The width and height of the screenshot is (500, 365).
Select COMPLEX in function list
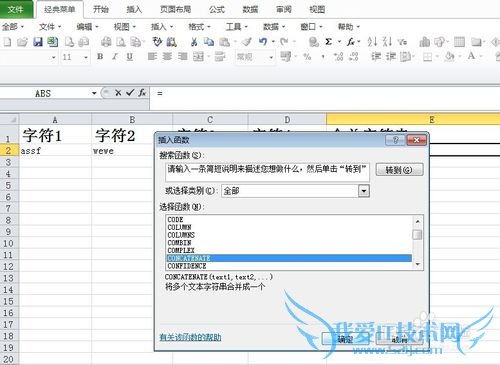(x=289, y=250)
